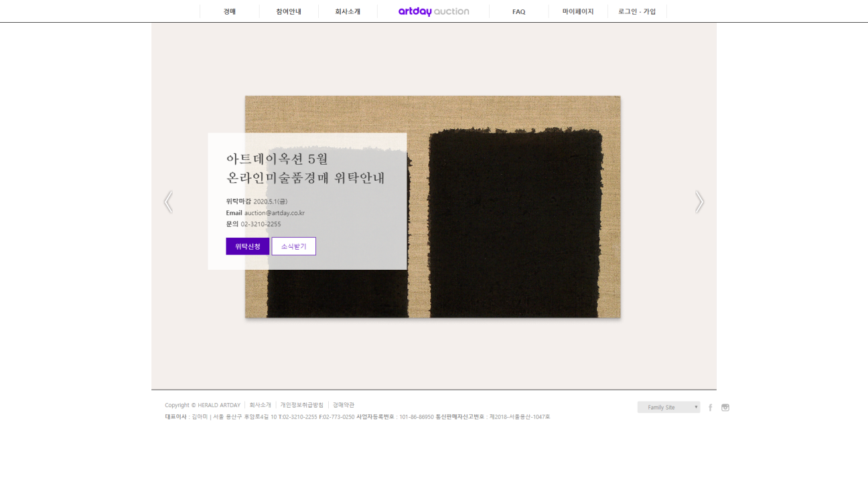
Task: Advance the banner with the right arrow
Action: [699, 201]
